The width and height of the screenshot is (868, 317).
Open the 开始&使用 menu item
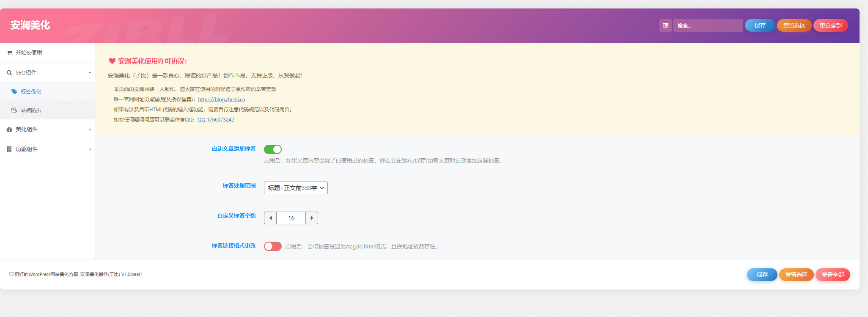coord(47,52)
